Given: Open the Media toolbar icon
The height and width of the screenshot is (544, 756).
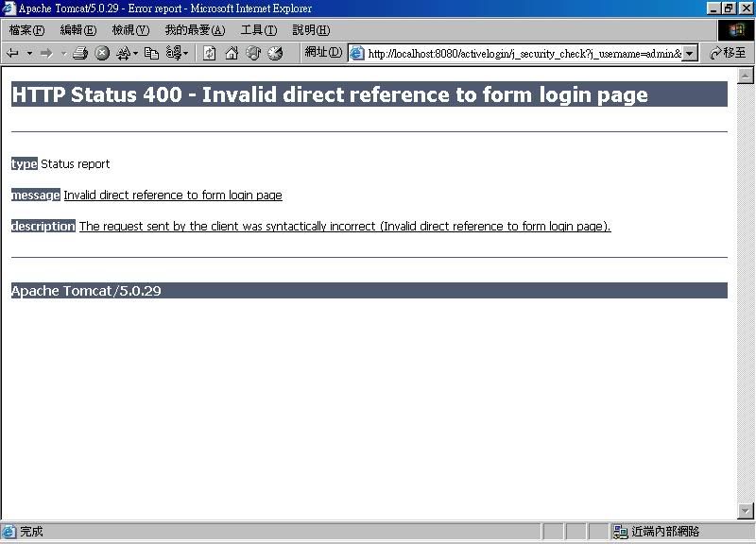Looking at the screenshot, I should 253,53.
